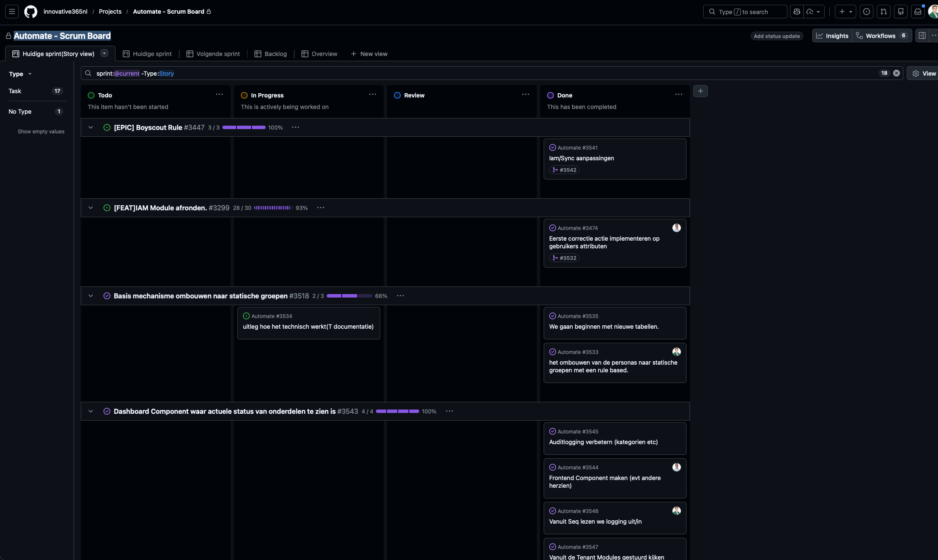
Task: Collapse the Boyscout Rule group
Action: tap(91, 127)
